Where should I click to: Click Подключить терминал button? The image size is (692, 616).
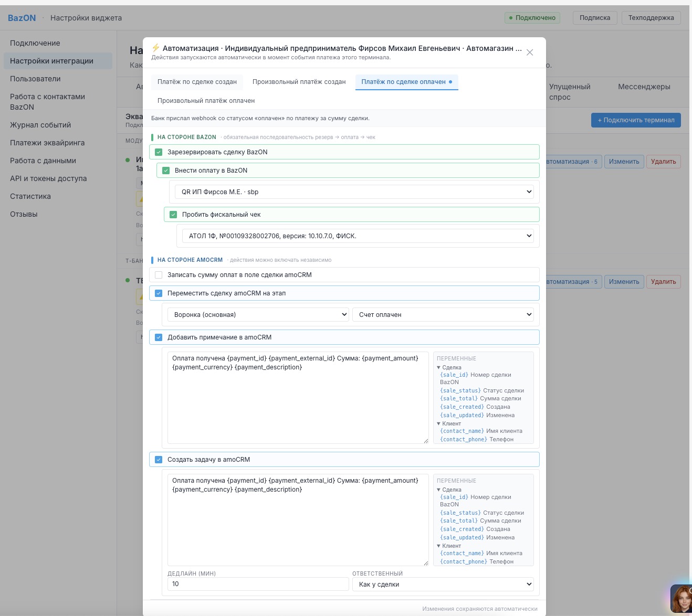(636, 120)
